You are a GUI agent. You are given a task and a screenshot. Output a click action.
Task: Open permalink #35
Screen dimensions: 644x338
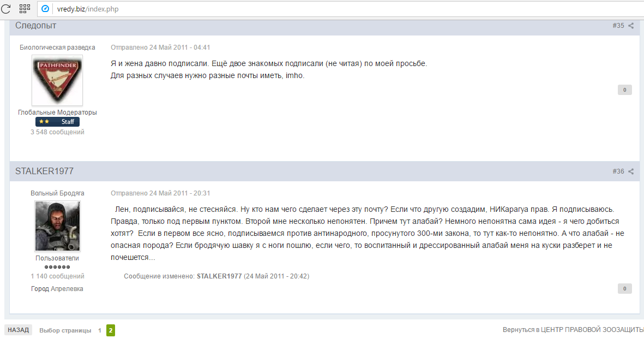pos(618,26)
